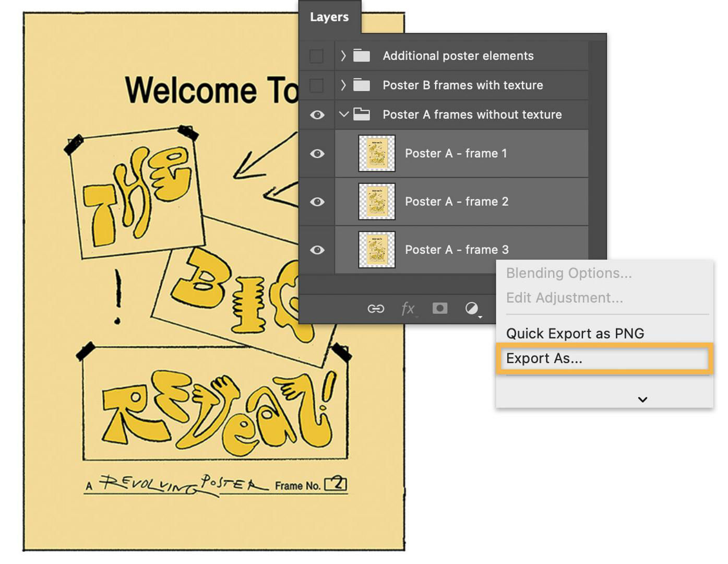Viewport: 728px width, 564px height.
Task: Collapse the Poster A frames without texture group
Action: click(344, 114)
